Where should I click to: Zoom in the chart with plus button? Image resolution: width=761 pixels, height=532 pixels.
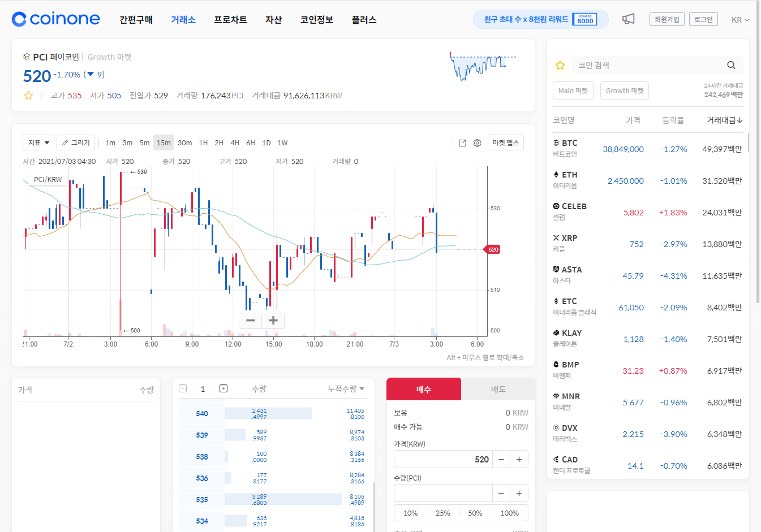273,321
